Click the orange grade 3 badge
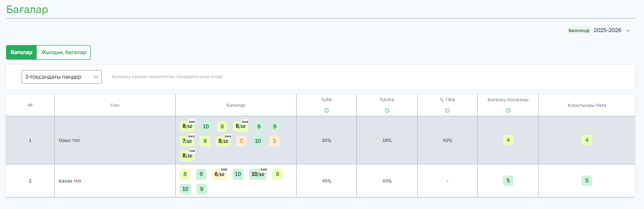The width and height of the screenshot is (644, 209). [x=274, y=141]
